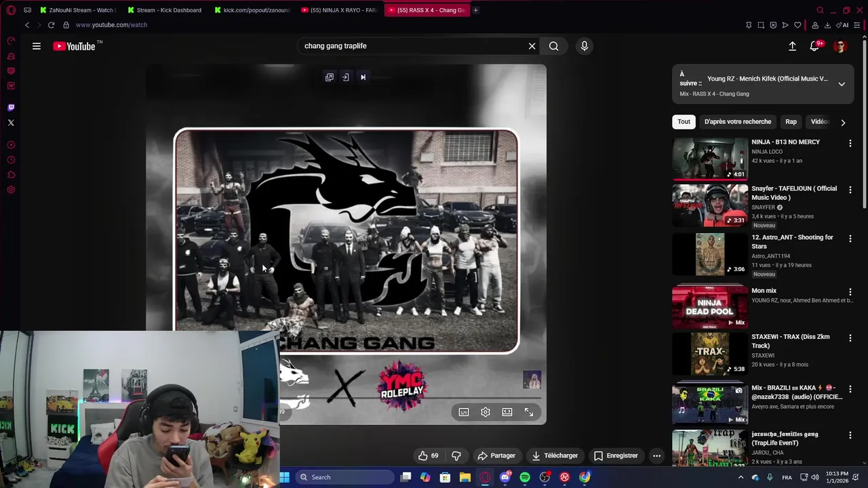The height and width of the screenshot is (488, 868).
Task: Open 'STAXEWI - TRAX (Diss Zkm Track)'
Action: click(x=790, y=341)
